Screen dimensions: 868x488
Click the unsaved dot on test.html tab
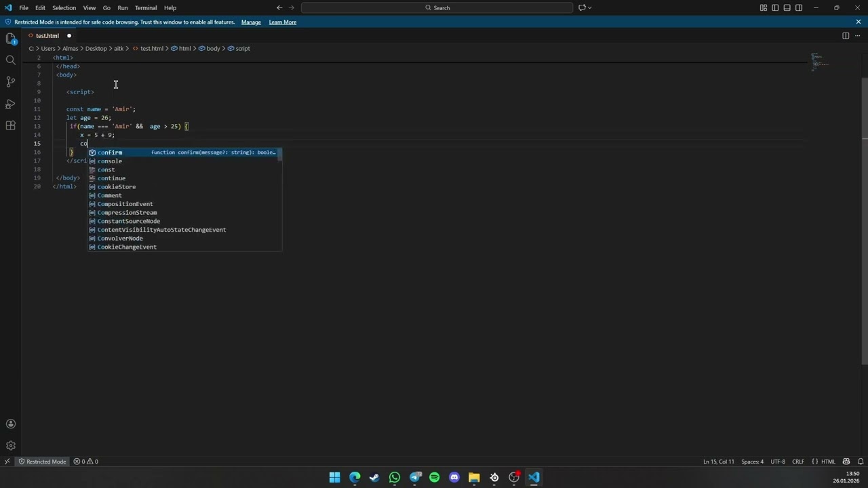pyautogui.click(x=68, y=35)
